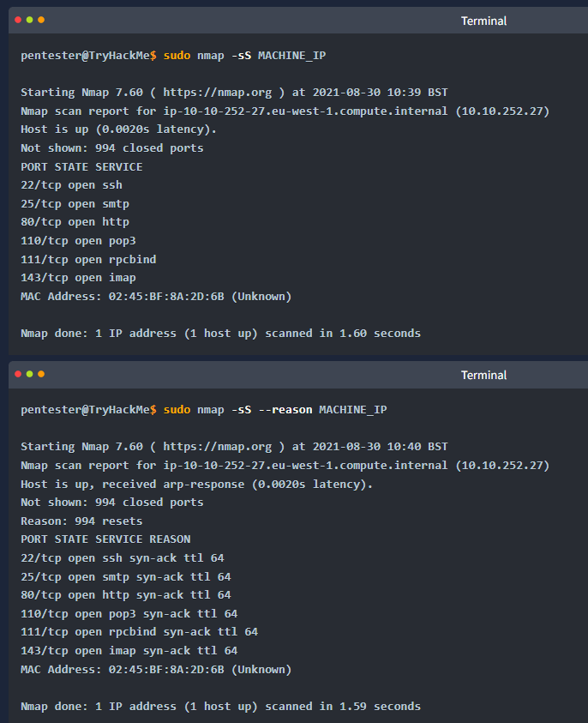Click the 'sudo' word in first command
Screen dimensions: 588x723
click(177, 56)
